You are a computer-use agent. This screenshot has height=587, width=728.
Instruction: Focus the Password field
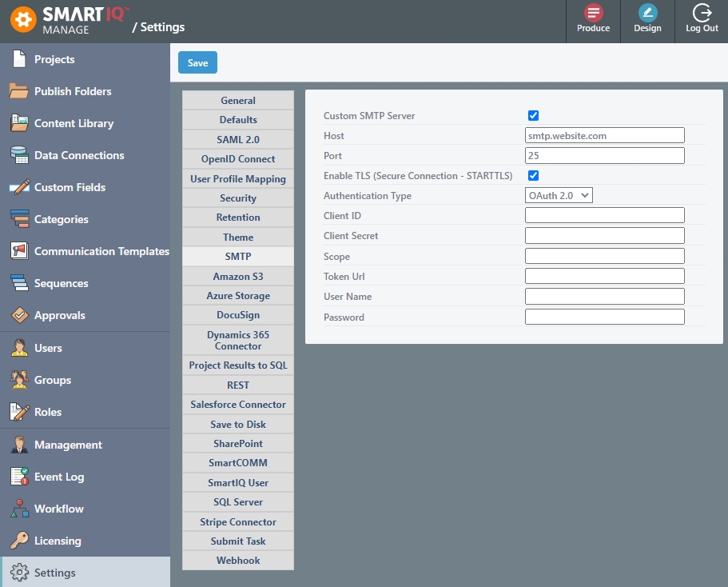pyautogui.click(x=604, y=317)
